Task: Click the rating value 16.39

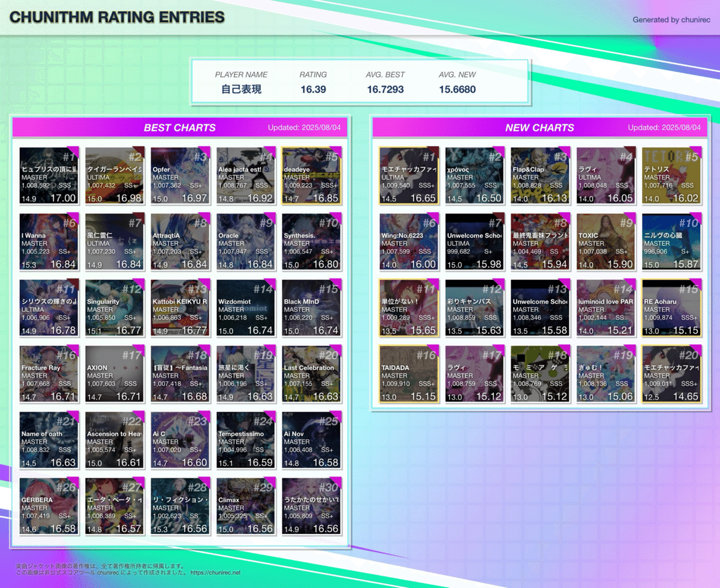Action: pos(313,89)
